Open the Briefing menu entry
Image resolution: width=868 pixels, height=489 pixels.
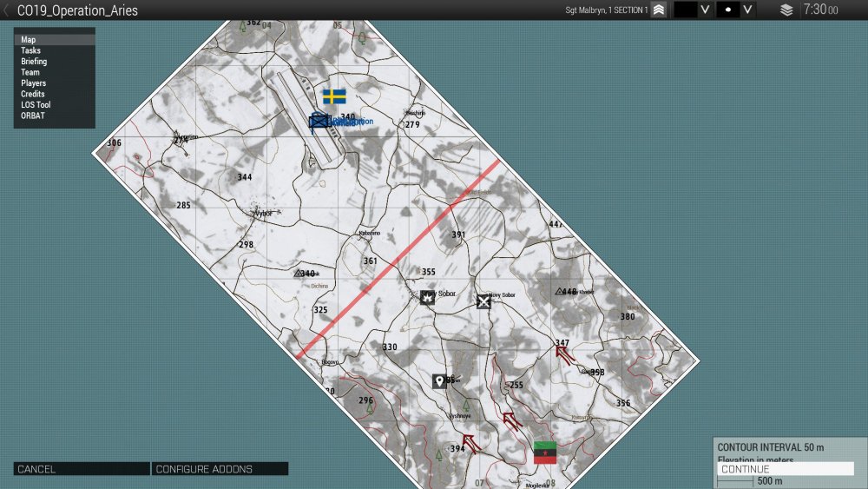pyautogui.click(x=34, y=62)
